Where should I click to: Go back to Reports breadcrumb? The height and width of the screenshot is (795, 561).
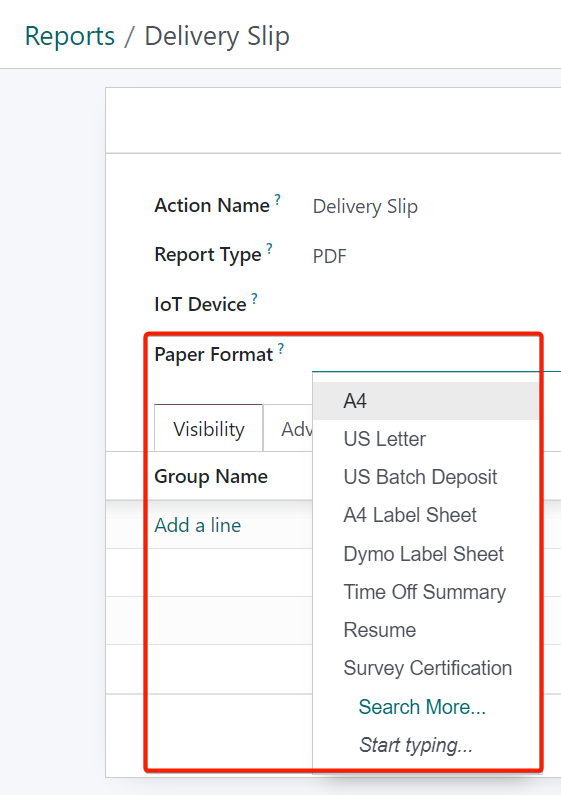point(70,36)
